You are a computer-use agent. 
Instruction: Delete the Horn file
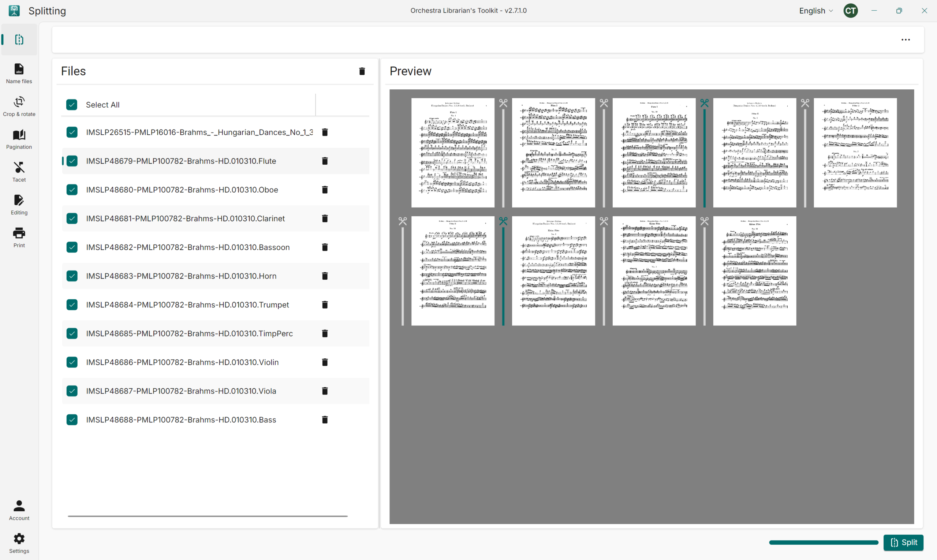325,276
